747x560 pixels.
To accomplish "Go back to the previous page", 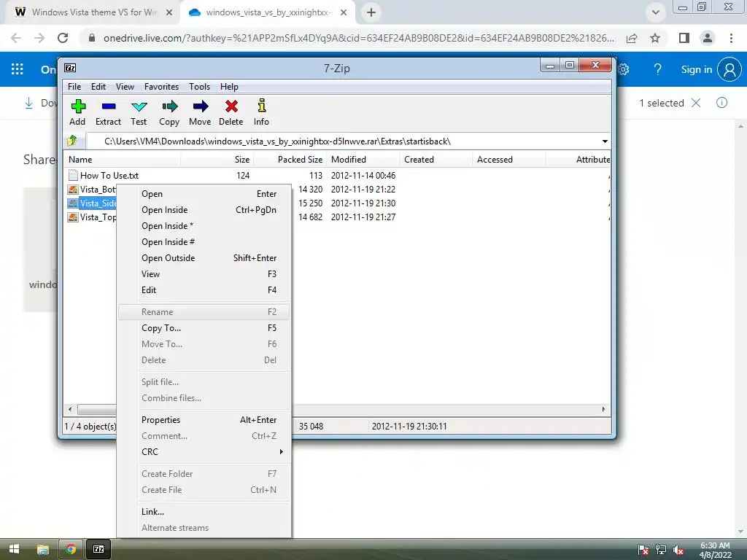I will [16, 38].
